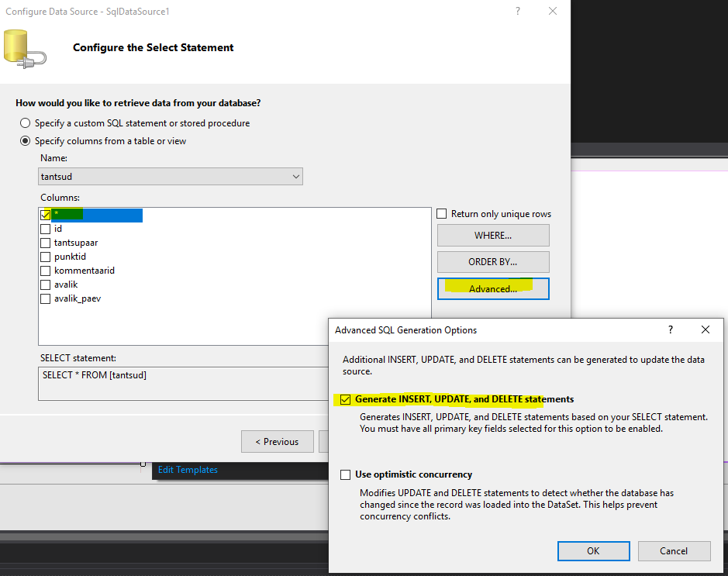Close the Configure Data Source window
Screen dimensions: 728x576
tap(552, 12)
